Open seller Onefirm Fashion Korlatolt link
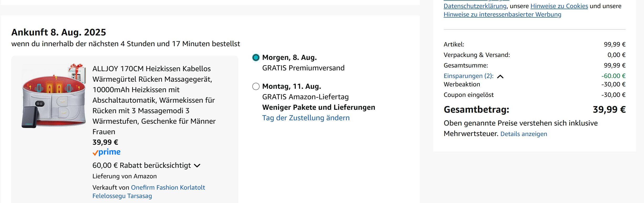Screen dimensions: 644x203 (x=168, y=188)
